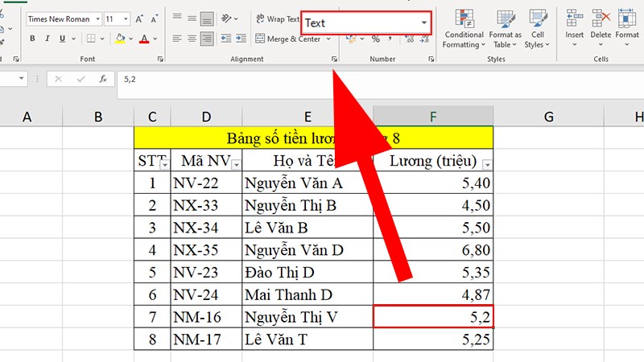This screenshot has width=644, height=362.
Task: Open STT filter dropdown
Action: [x=165, y=165]
